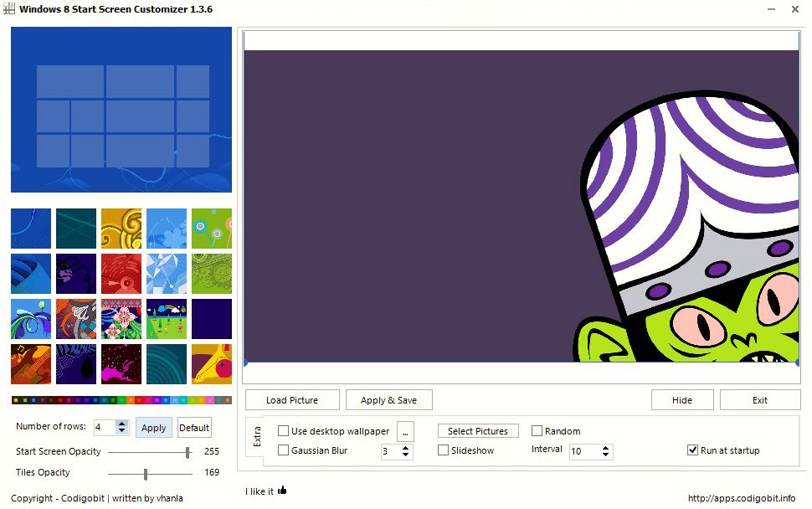Pick the green background with pink lollipop flowers

tap(212, 229)
